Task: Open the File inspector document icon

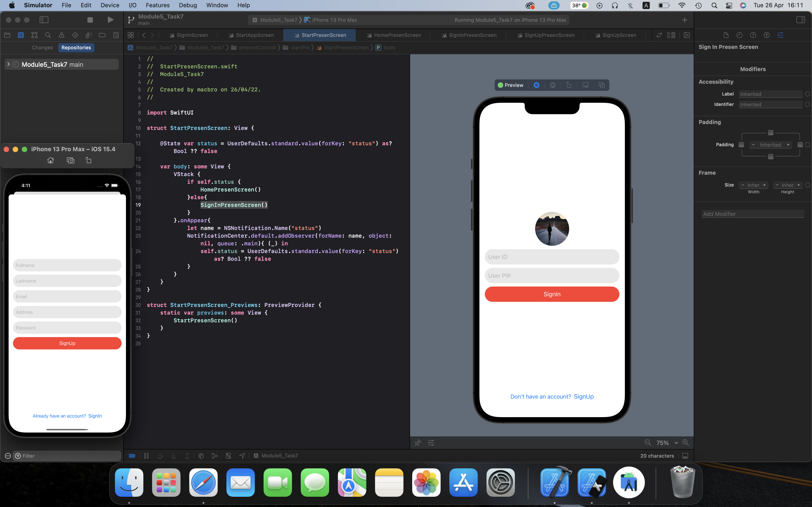Action: click(x=726, y=35)
